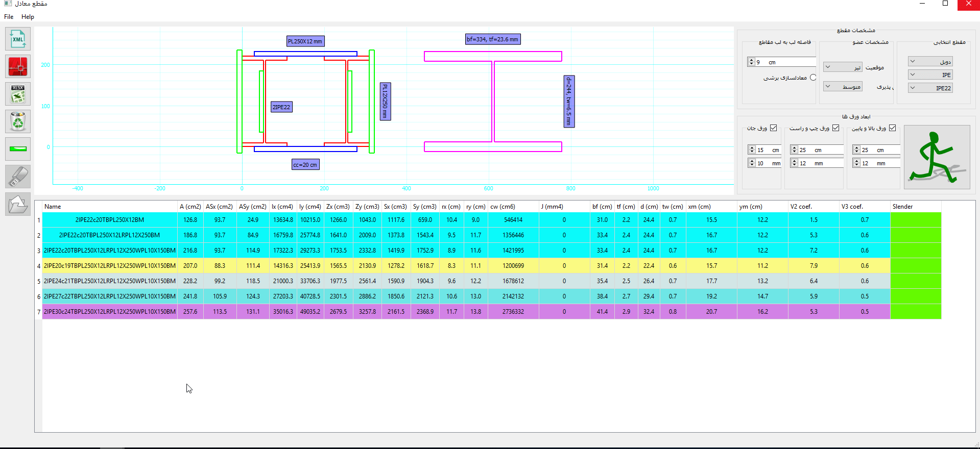980x449 pixels.
Task: Toggle the ورق چپ و راست checkbox
Action: [836, 128]
